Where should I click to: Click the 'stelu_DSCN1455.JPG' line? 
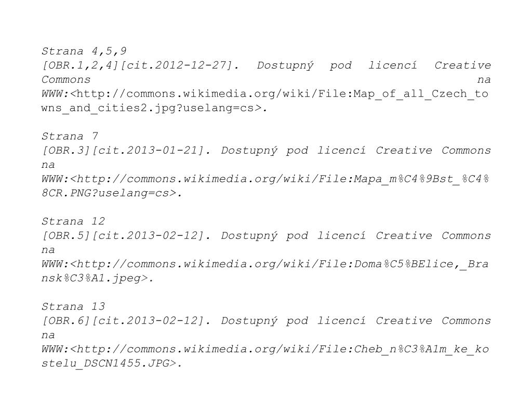[112, 364]
